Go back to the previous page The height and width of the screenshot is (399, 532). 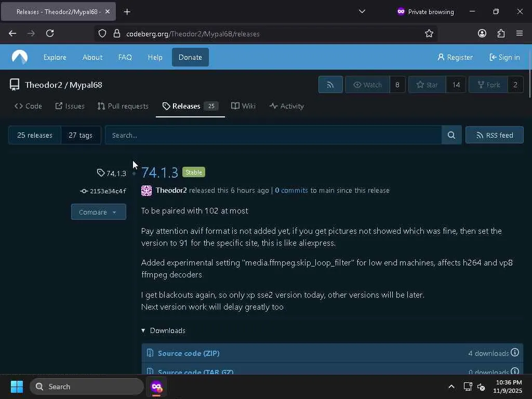pos(12,33)
